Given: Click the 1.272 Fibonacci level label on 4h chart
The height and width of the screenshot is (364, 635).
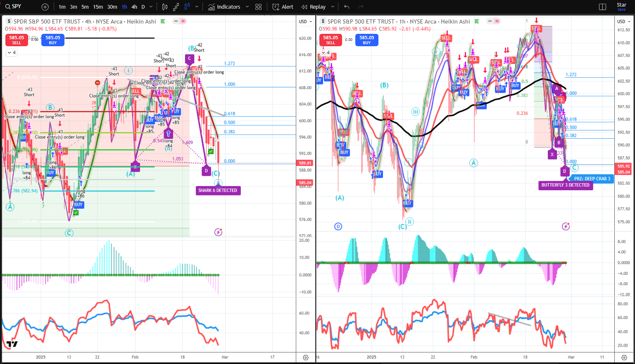Looking at the screenshot, I should point(230,64).
